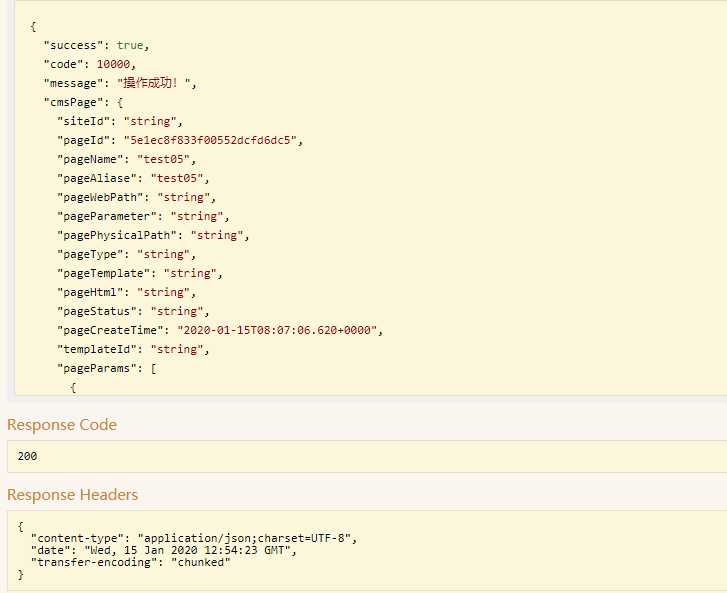Select the "content-type" header line
The image size is (727, 593).
pos(194,538)
